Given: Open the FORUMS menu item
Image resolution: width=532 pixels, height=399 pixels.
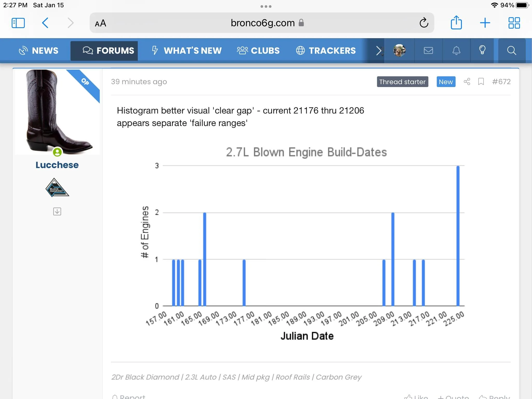Looking at the screenshot, I should pyautogui.click(x=104, y=50).
